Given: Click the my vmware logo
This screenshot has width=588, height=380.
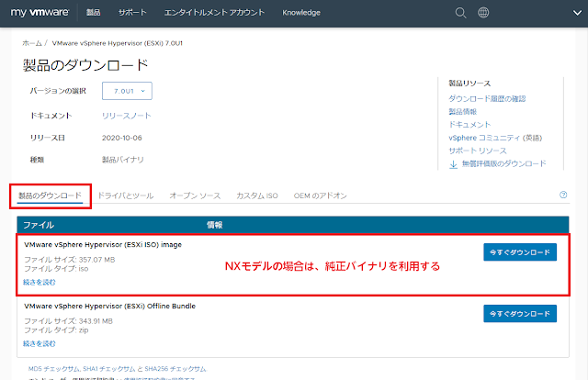Looking at the screenshot, I should point(40,12).
